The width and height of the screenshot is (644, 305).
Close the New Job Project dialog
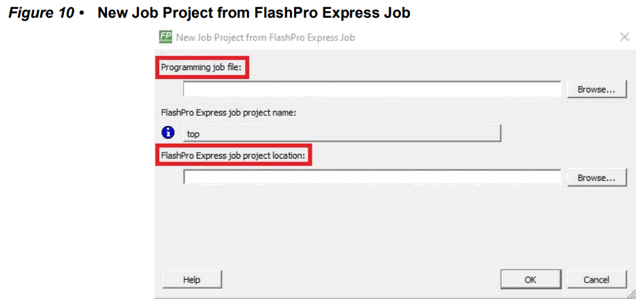click(x=624, y=37)
